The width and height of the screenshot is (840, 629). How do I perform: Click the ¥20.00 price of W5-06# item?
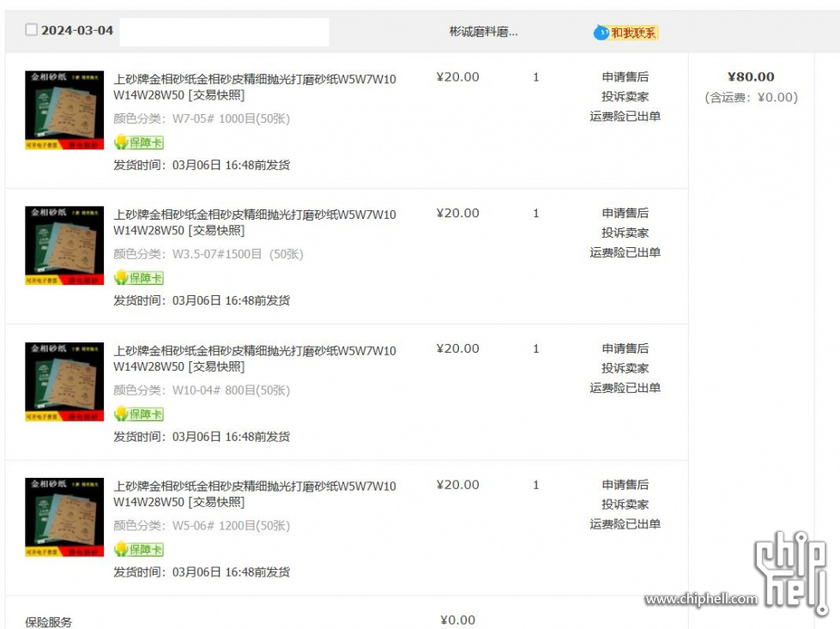tap(458, 485)
